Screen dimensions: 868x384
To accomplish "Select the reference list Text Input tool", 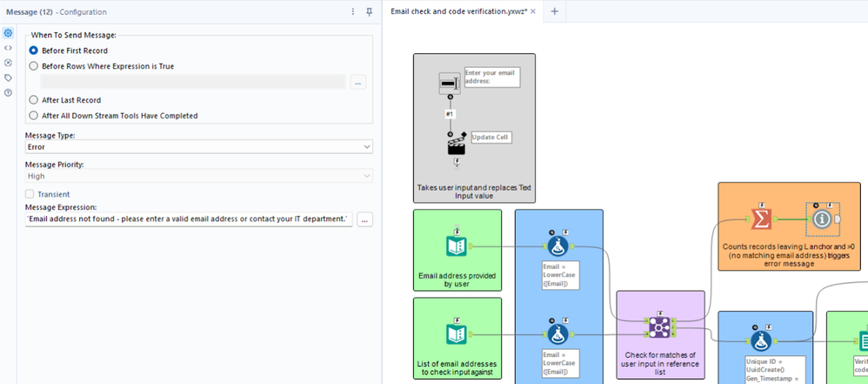I will coord(456,334).
